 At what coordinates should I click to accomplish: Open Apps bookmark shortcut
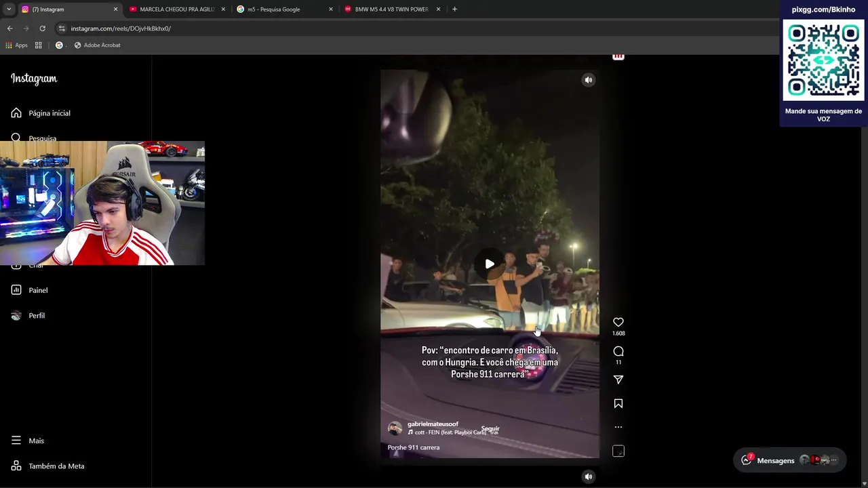17,45
